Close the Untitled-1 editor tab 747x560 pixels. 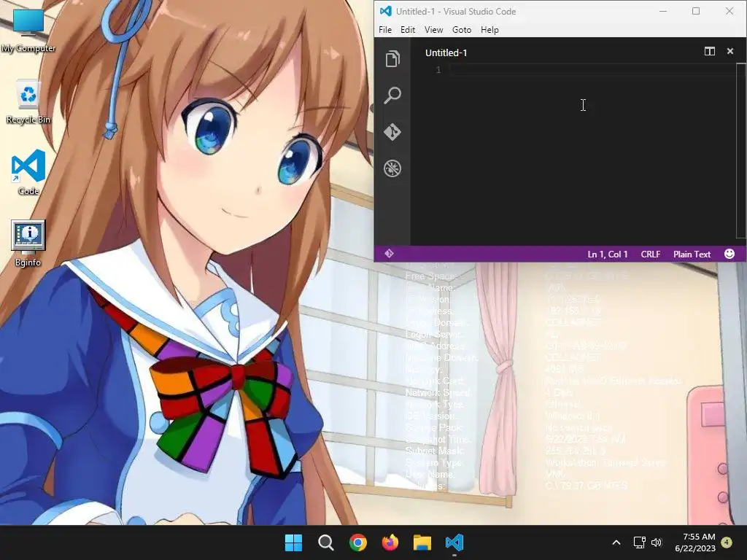[729, 51]
